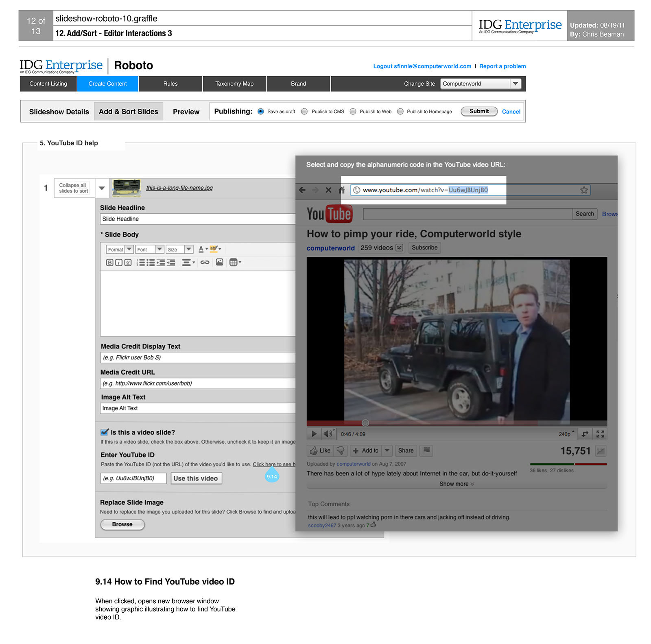651x644 pixels.
Task: Click Collapse all slides to sort
Action: [74, 188]
